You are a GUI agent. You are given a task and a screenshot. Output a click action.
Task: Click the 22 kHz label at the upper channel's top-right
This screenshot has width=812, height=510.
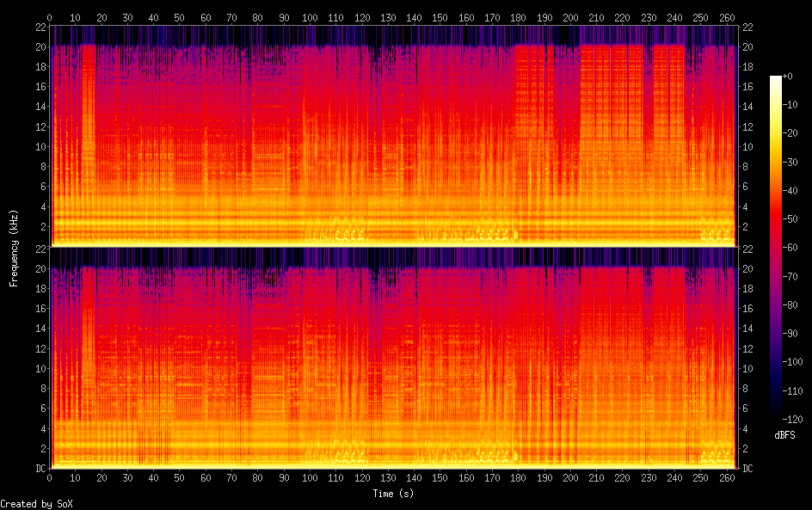[747, 27]
